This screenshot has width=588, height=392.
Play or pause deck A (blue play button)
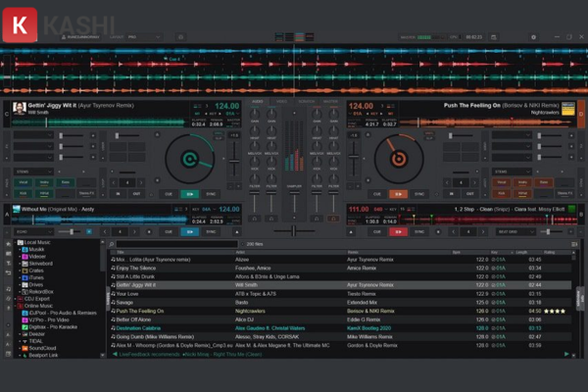190,232
